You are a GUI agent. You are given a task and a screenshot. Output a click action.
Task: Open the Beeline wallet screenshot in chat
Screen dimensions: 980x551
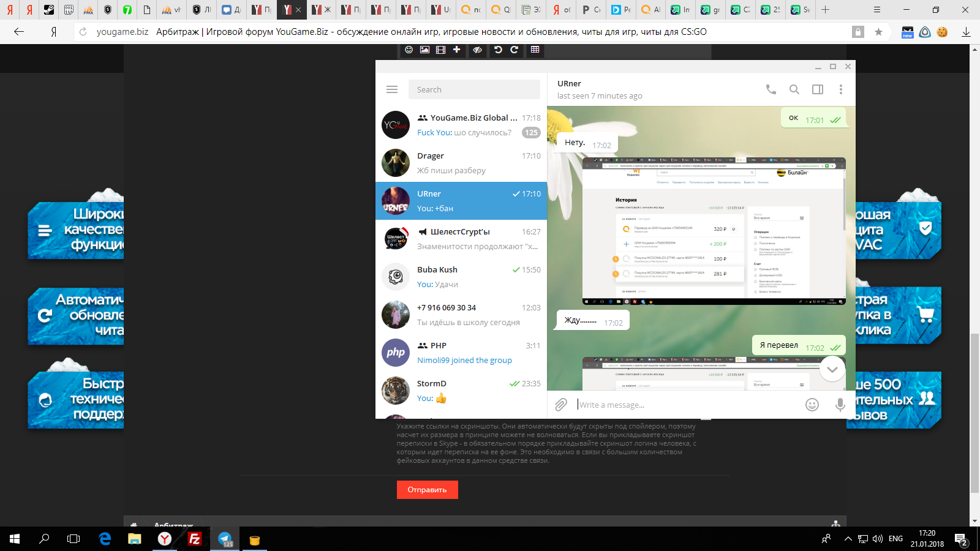coord(714,231)
